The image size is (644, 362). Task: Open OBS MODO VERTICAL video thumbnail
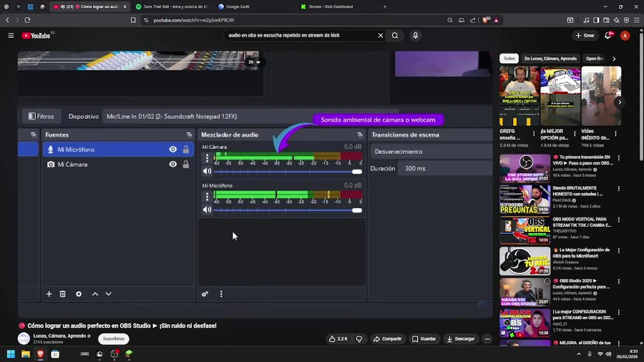pos(525,230)
